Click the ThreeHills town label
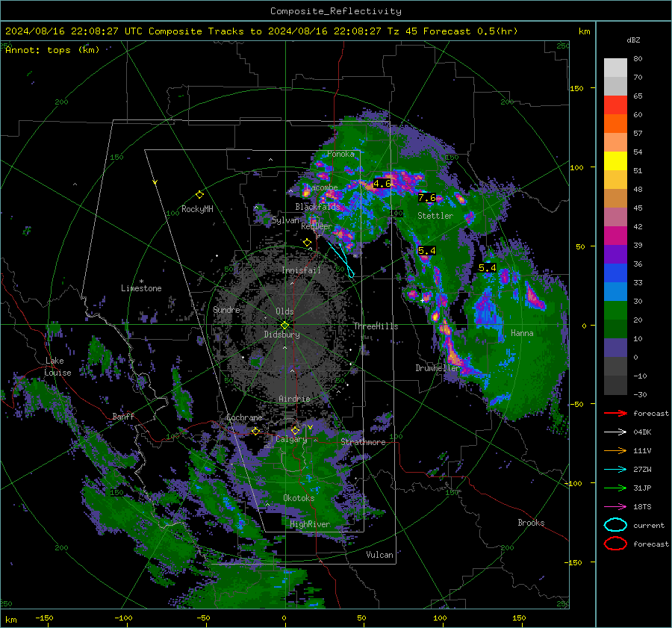The image size is (672, 628). (x=376, y=326)
